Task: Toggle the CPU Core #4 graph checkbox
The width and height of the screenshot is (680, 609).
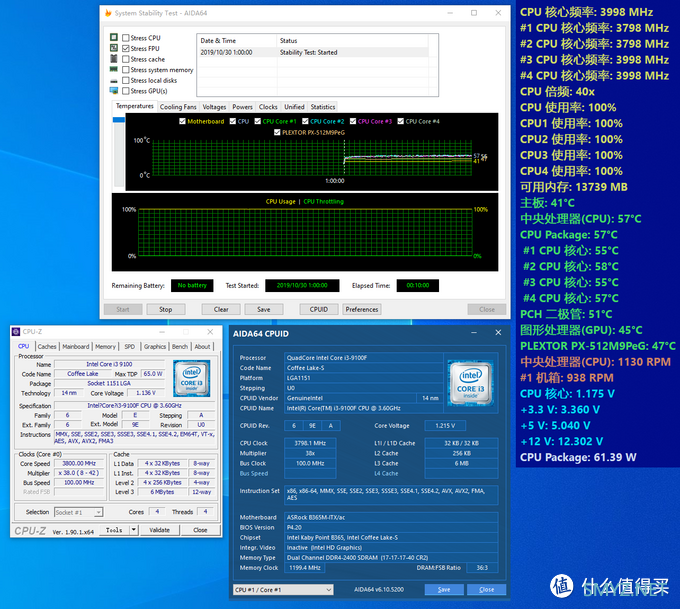Action: click(401, 121)
